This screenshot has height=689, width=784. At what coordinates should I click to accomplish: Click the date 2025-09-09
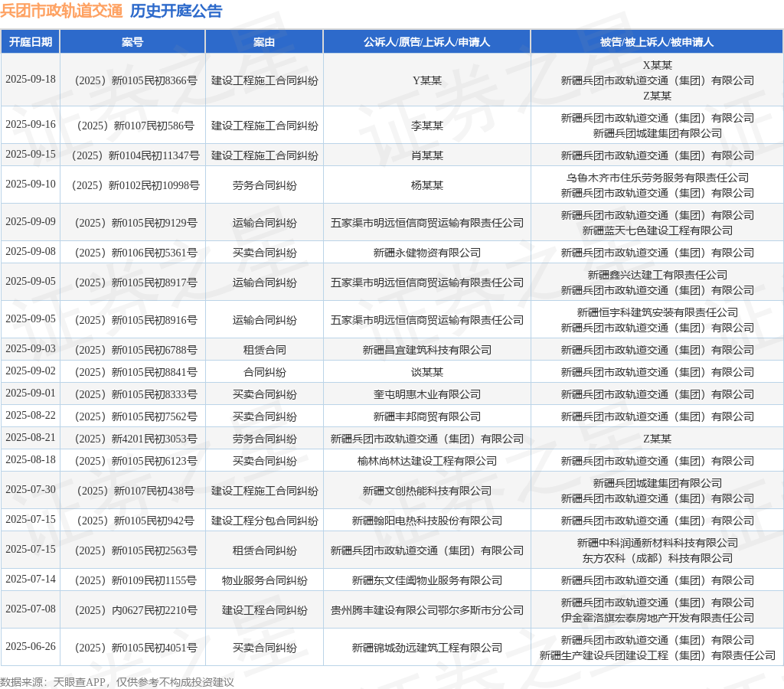click(x=31, y=222)
